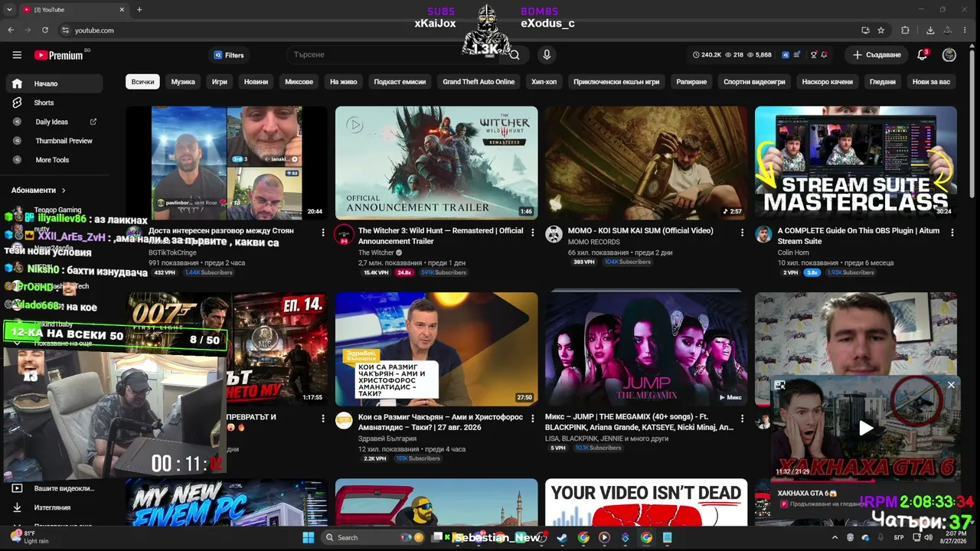Select the Всички filter chip
This screenshot has height=551, width=980.
point(142,82)
